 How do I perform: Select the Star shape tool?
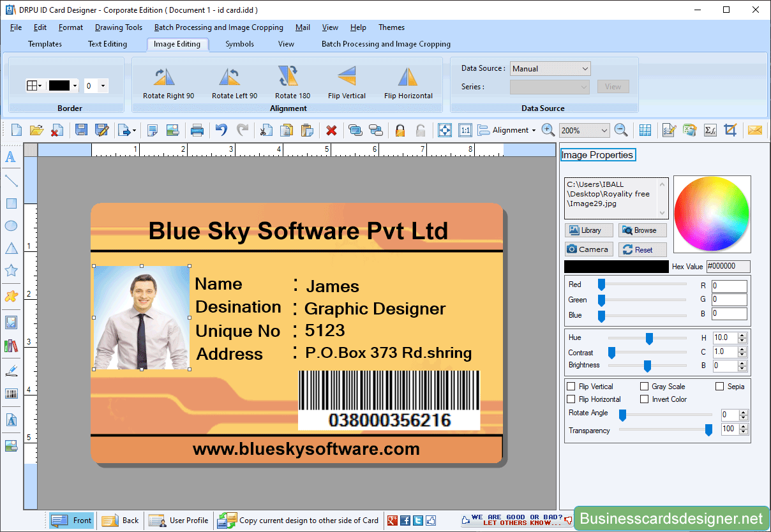(11, 270)
